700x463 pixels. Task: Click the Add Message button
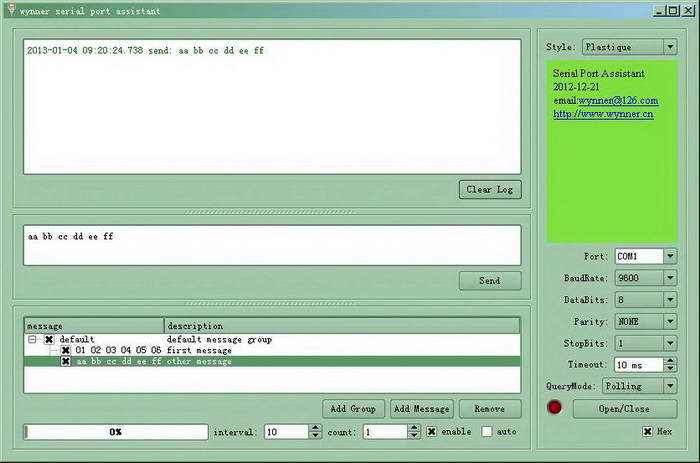[x=421, y=409]
